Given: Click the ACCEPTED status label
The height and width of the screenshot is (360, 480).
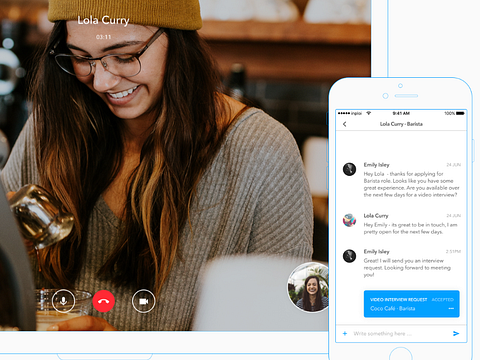Looking at the screenshot, I should coord(442,300).
